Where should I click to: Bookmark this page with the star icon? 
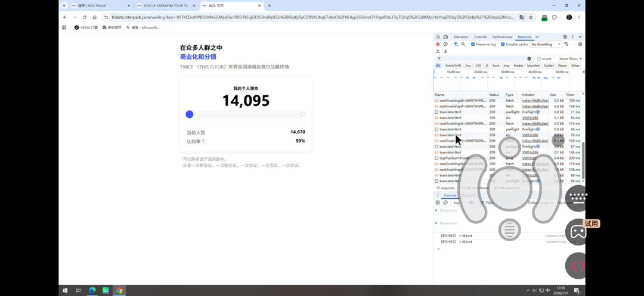point(531,17)
